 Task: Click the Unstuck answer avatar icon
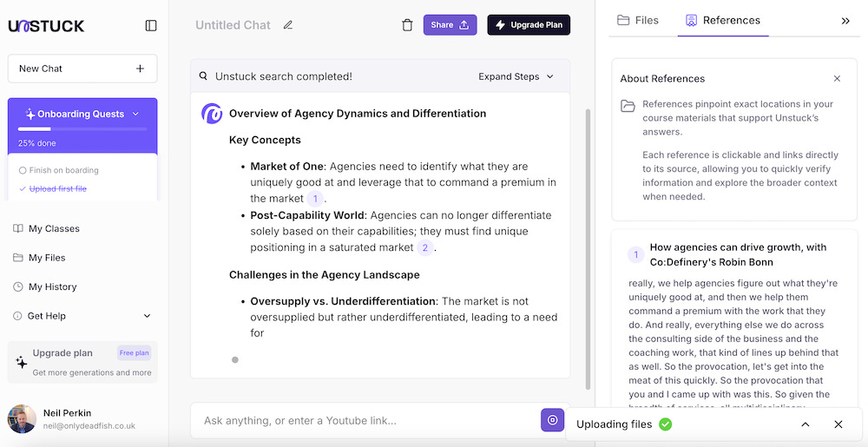(212, 114)
